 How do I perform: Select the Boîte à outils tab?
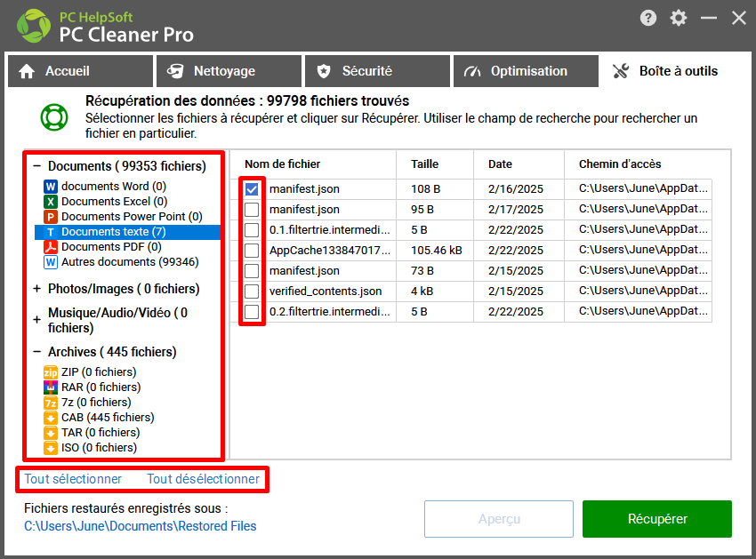click(674, 71)
